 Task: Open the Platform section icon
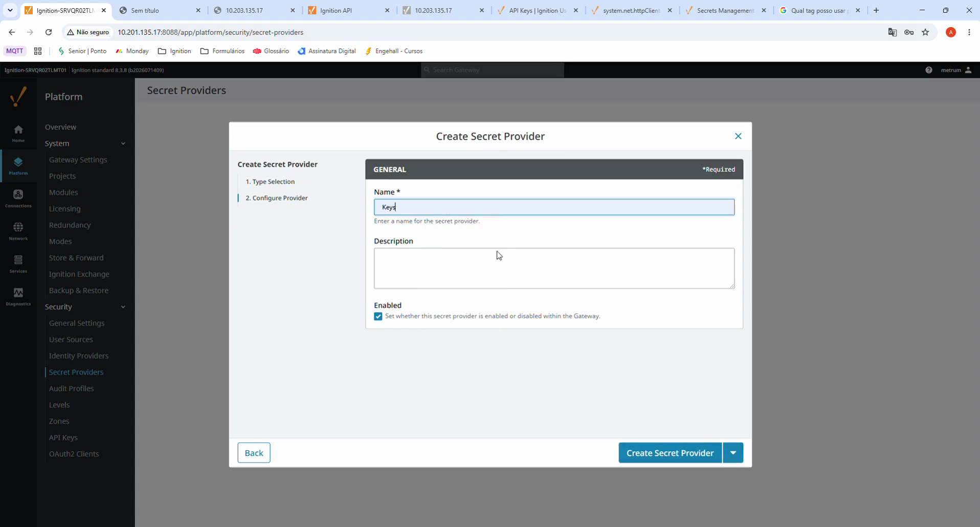(18, 166)
